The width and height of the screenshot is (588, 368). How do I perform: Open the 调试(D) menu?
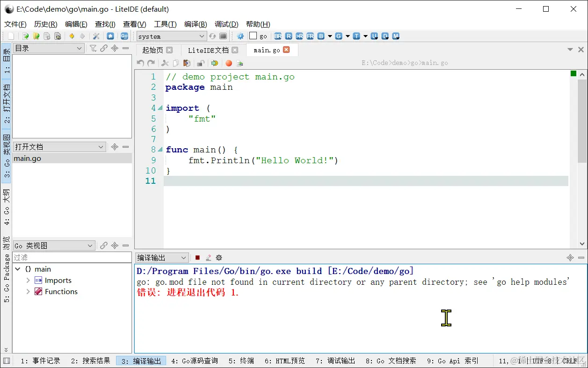click(226, 24)
